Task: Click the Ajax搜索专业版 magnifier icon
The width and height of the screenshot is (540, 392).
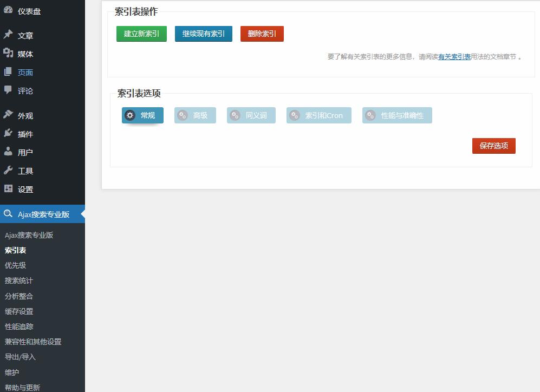Action: [8, 214]
